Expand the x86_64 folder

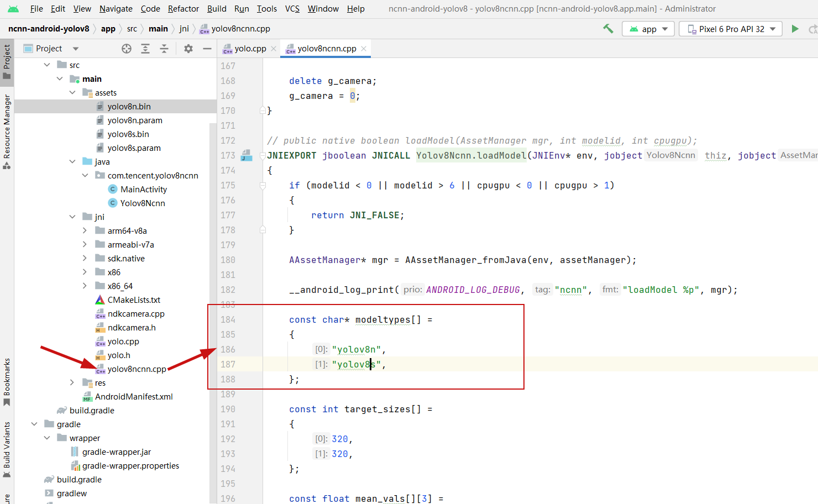pos(85,286)
